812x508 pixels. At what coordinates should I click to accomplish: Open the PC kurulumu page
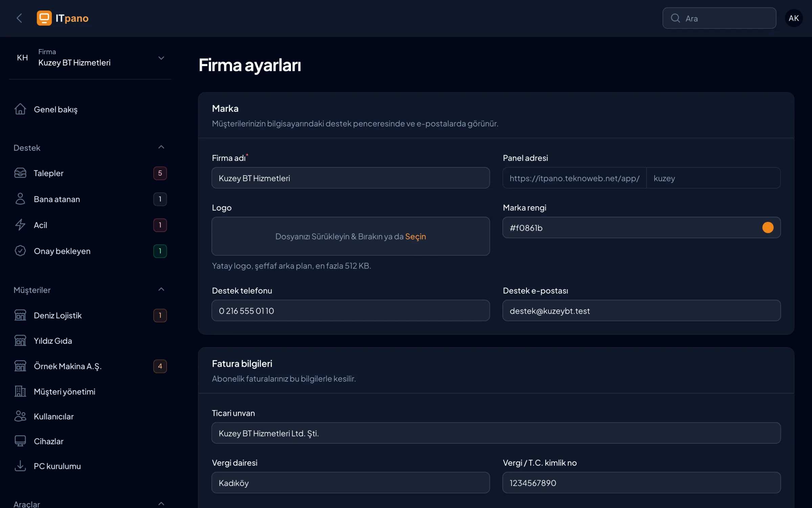tap(90, 466)
